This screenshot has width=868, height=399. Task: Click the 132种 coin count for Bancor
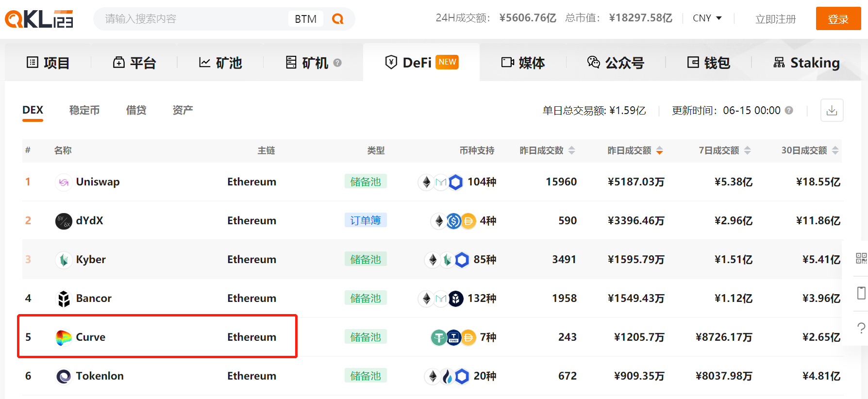coord(482,299)
